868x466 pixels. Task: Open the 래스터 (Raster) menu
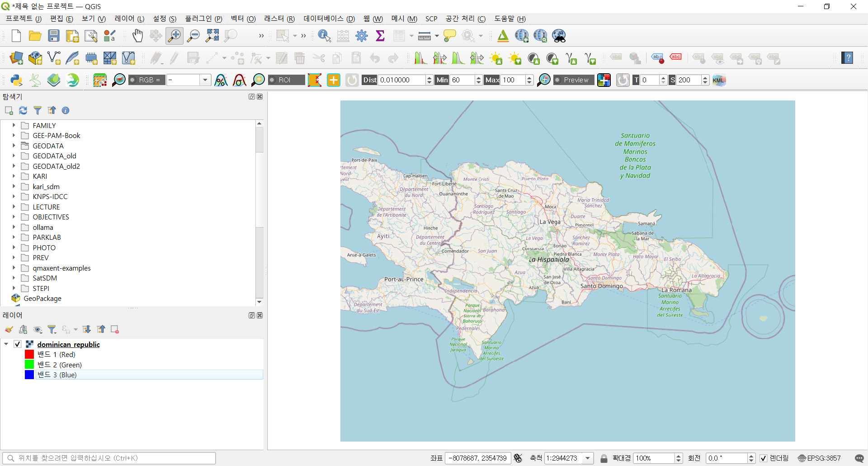point(279,19)
